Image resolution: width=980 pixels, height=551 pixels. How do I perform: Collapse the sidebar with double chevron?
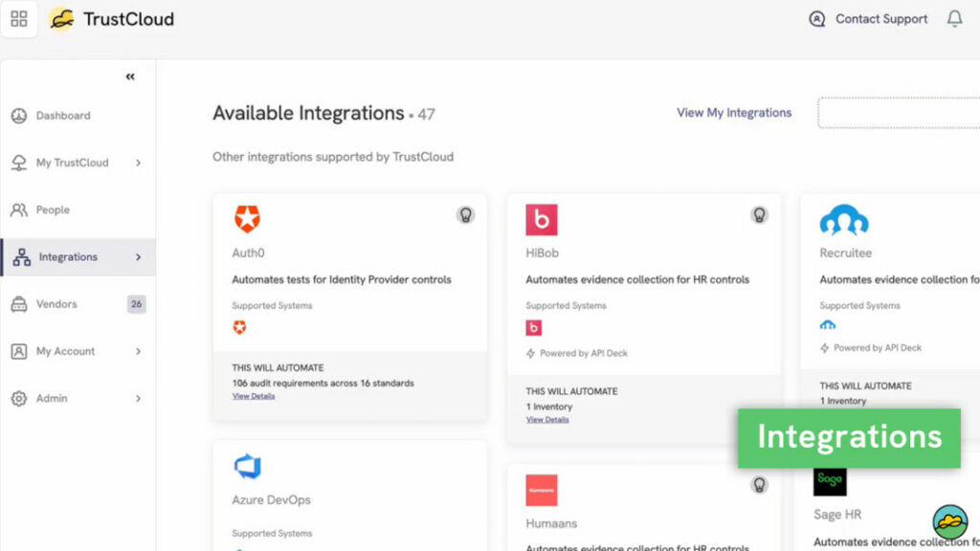(130, 77)
